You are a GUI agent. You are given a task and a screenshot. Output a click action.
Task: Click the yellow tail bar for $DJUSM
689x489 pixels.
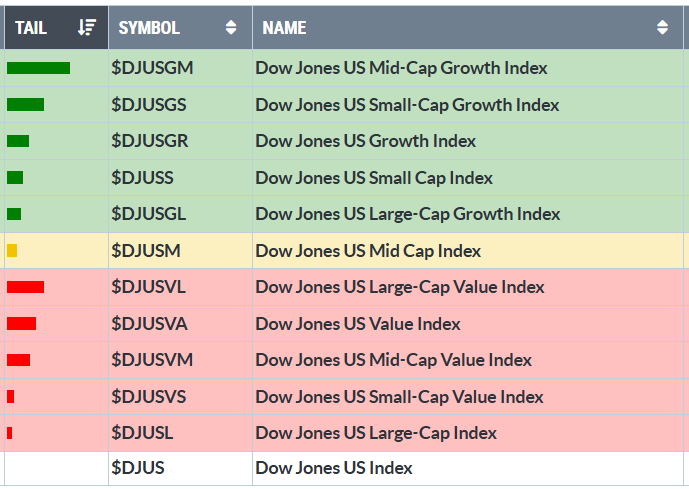[12, 250]
